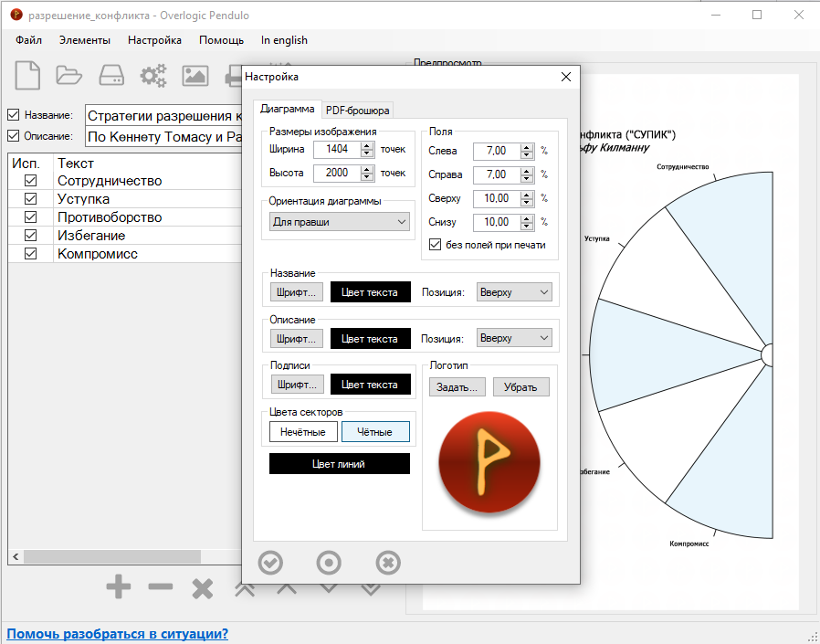
Task: Click the cancel X circle icon in dialog
Action: [388, 562]
